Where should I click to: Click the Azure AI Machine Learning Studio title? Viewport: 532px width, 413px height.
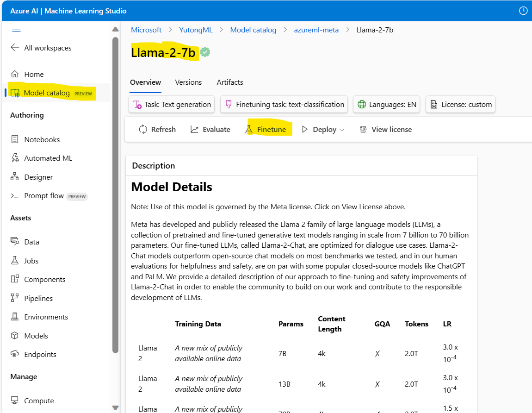68,11
